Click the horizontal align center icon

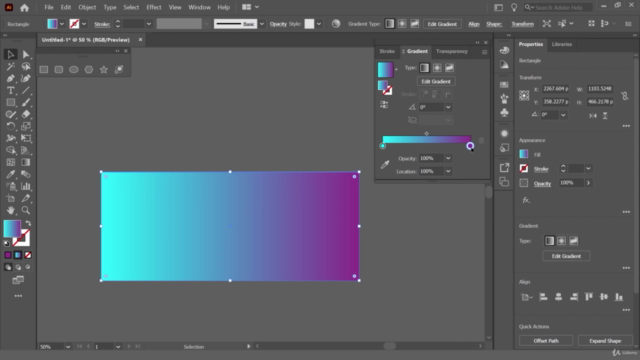558,297
